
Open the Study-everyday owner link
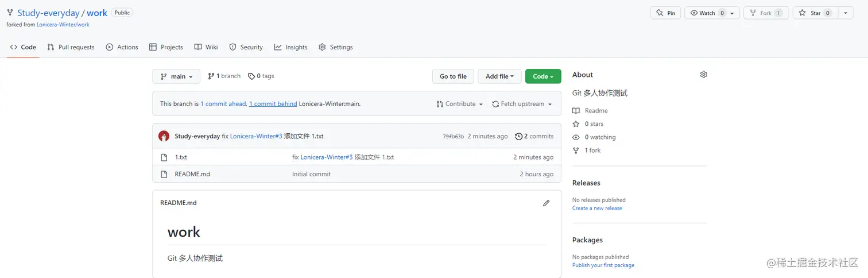[48, 13]
